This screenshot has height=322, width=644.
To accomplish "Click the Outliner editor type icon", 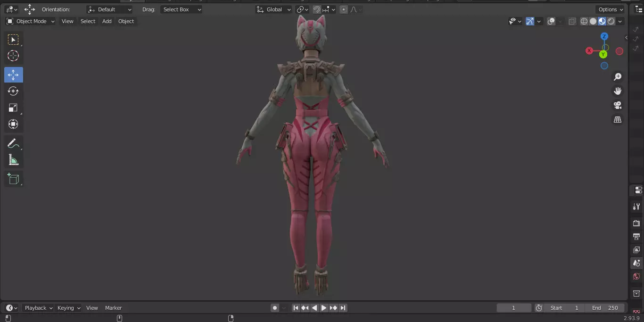I will tap(639, 9).
